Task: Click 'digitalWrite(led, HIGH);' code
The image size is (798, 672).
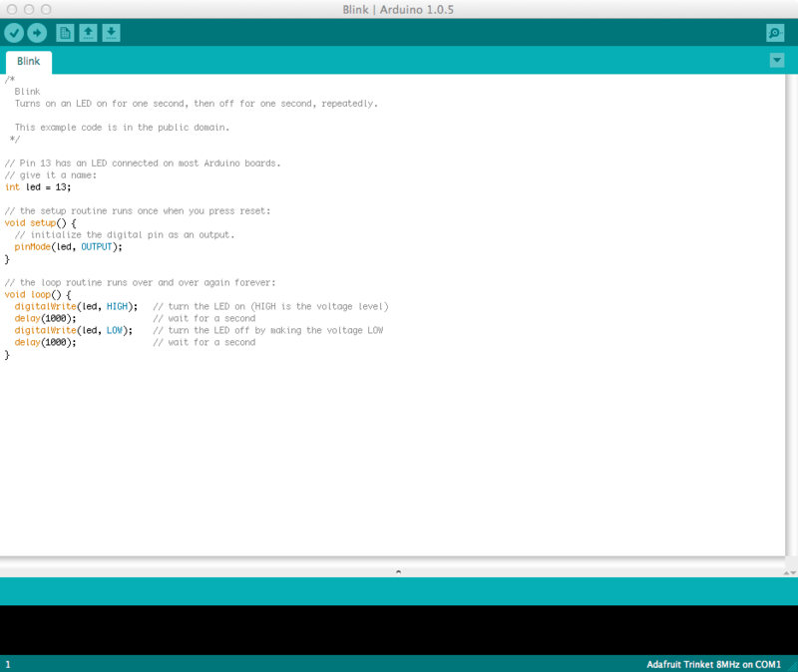Action: click(76, 306)
